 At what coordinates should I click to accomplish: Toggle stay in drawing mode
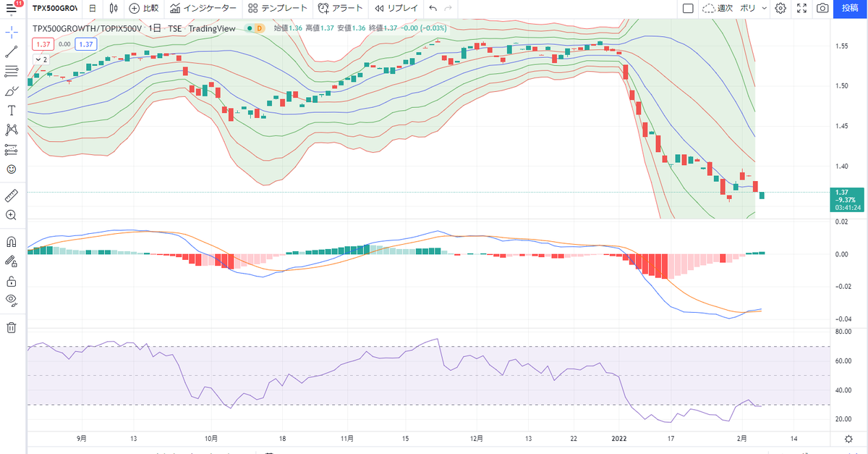coord(11,261)
